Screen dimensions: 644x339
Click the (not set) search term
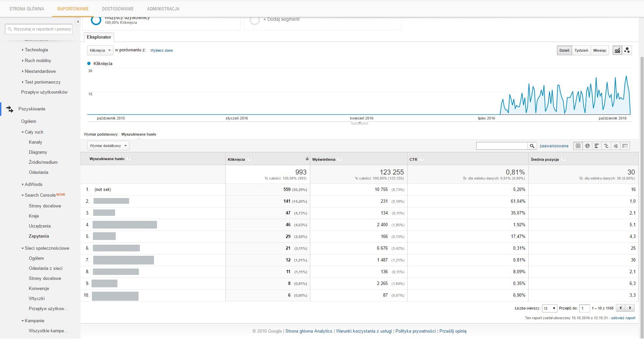click(x=103, y=190)
